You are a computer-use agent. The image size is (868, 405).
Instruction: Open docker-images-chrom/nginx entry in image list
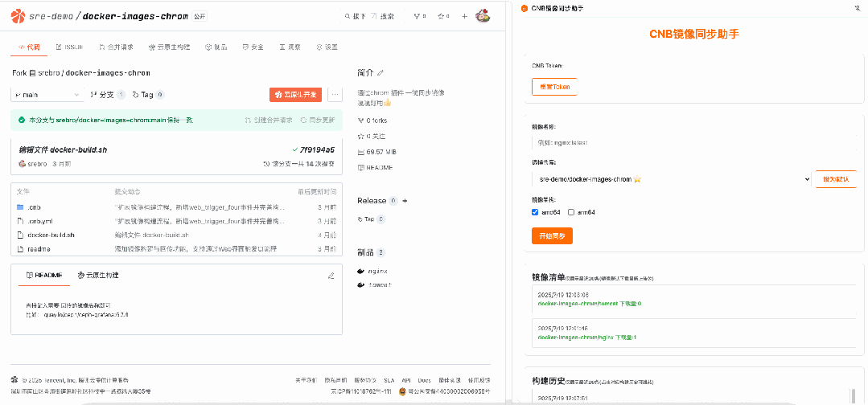pos(587,337)
